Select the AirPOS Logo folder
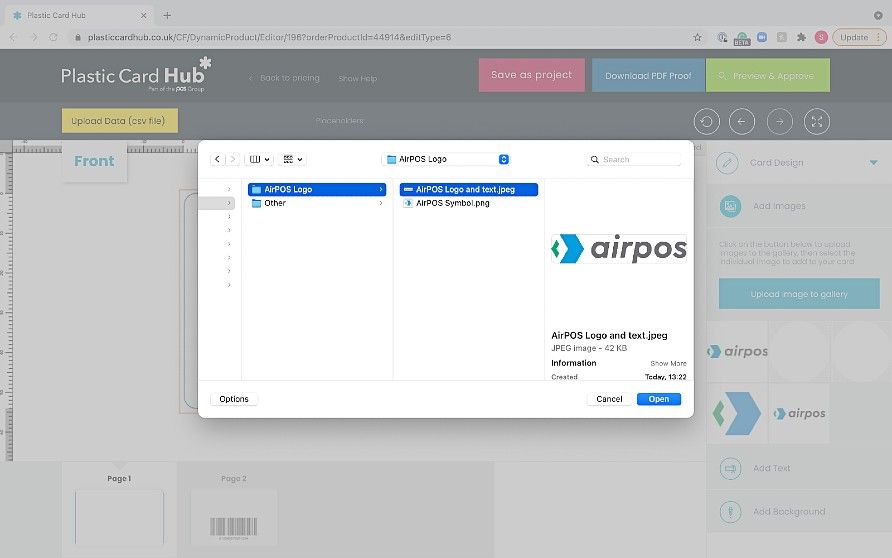Viewport: 892px width, 558px height. tap(317, 189)
